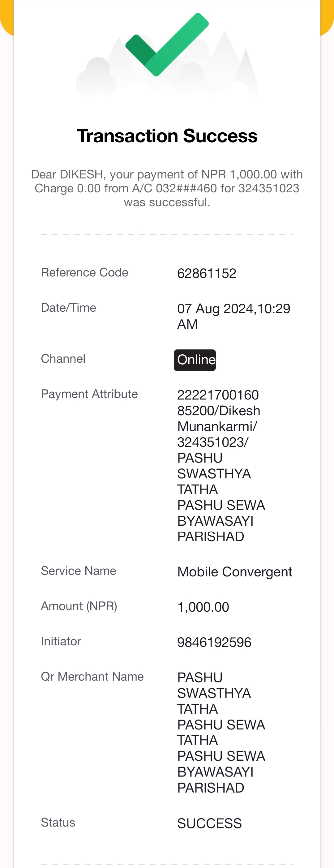The width and height of the screenshot is (334, 868).
Task: Tap the green success checkmark icon
Action: [x=167, y=45]
